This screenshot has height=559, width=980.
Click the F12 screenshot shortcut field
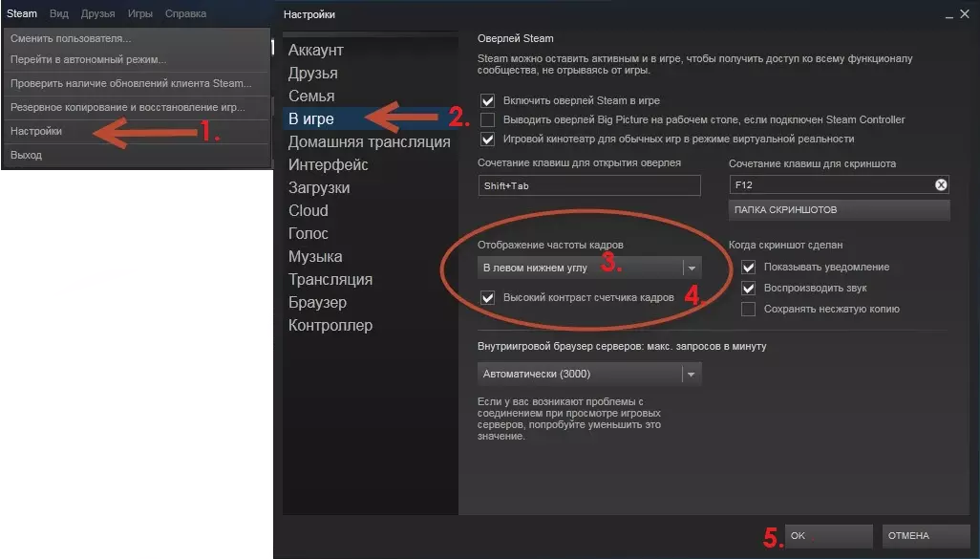coord(839,185)
